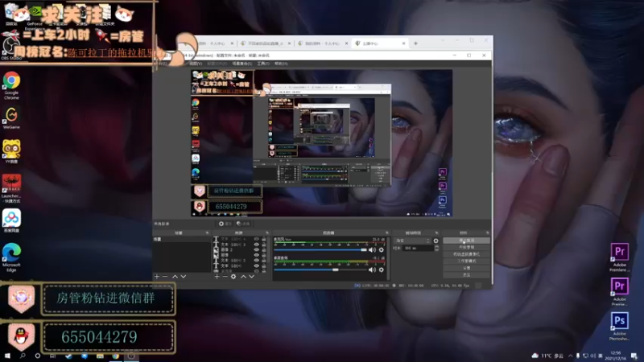The height and width of the screenshot is (362, 644).
Task: Click the taskbar clock showing 12:56
Action: [616, 356]
